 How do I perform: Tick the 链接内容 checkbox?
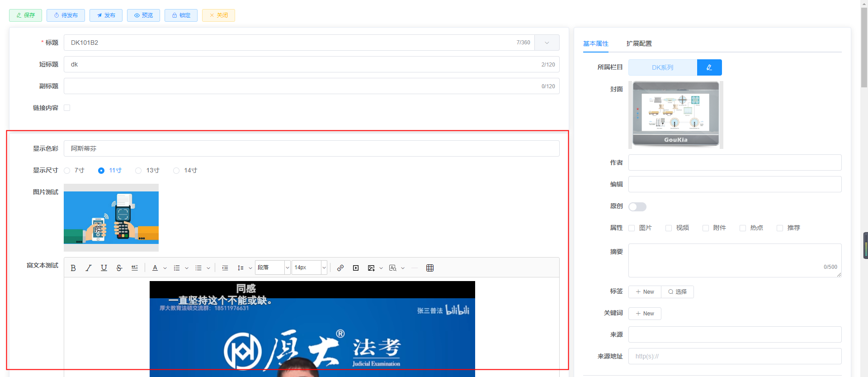click(67, 108)
